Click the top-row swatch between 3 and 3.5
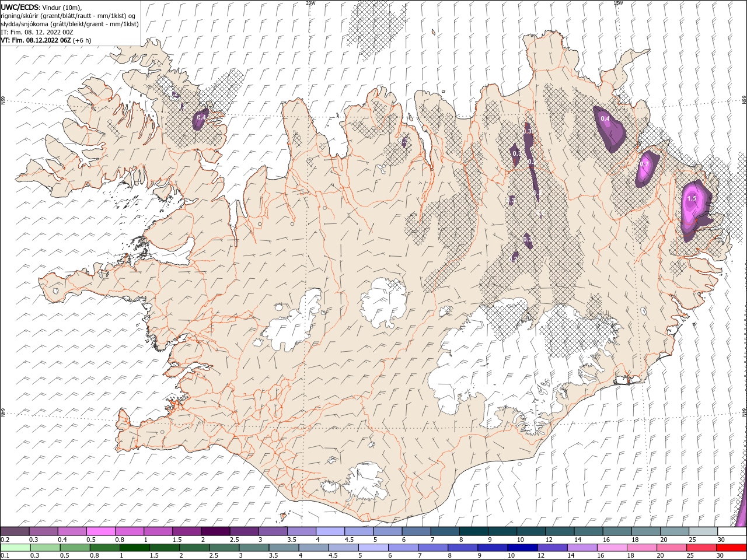 (273, 531)
